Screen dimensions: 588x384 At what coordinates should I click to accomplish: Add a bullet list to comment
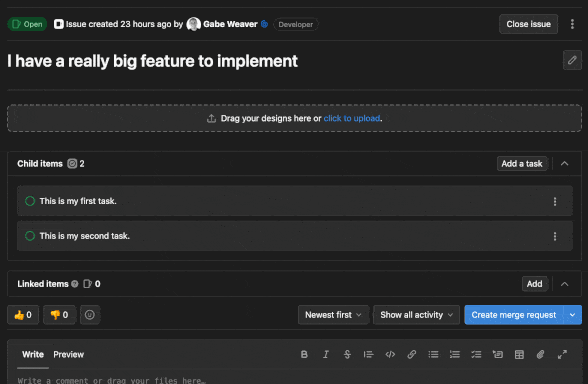click(433, 354)
